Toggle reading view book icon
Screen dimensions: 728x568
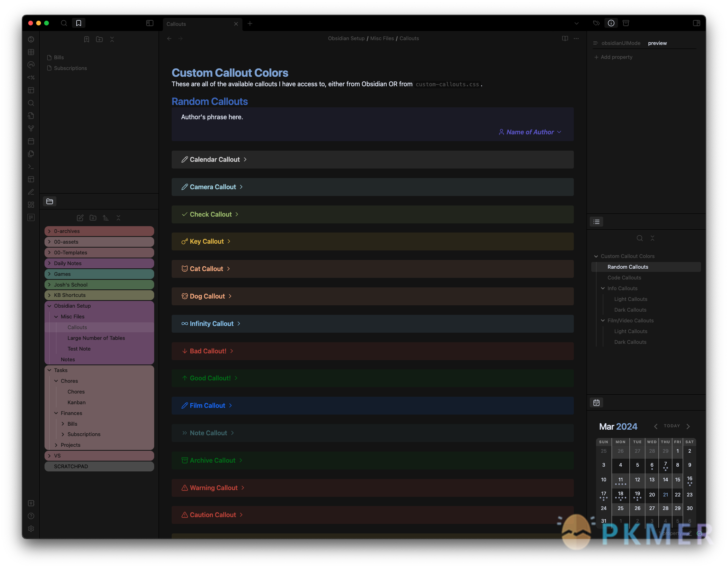(565, 39)
